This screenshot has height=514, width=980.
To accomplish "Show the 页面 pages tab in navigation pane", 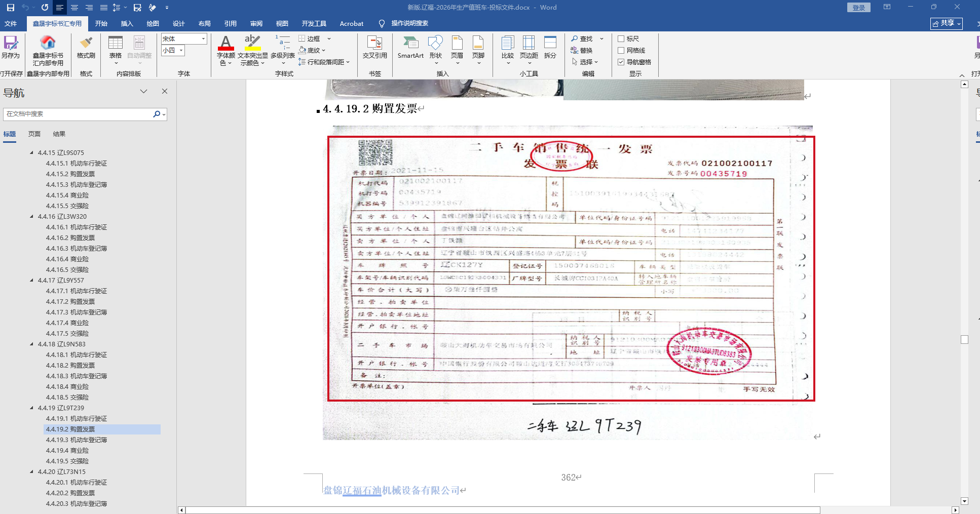I will click(x=34, y=134).
